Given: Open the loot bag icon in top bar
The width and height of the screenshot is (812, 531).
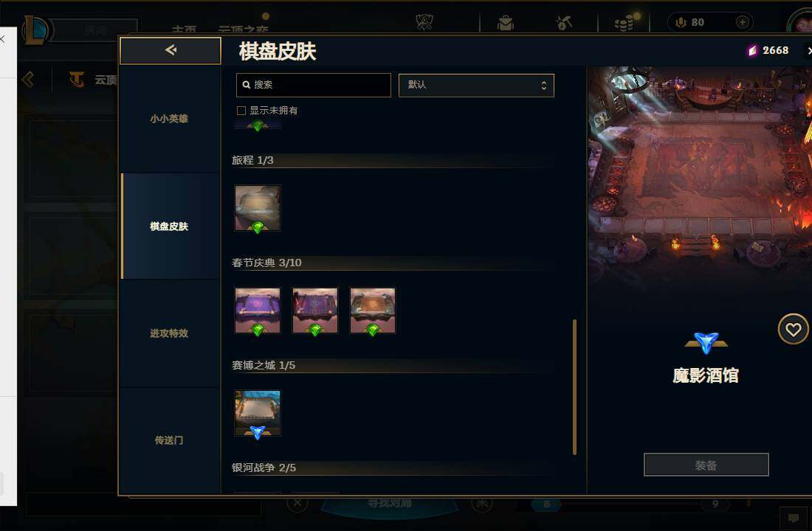Looking at the screenshot, I should point(506,23).
